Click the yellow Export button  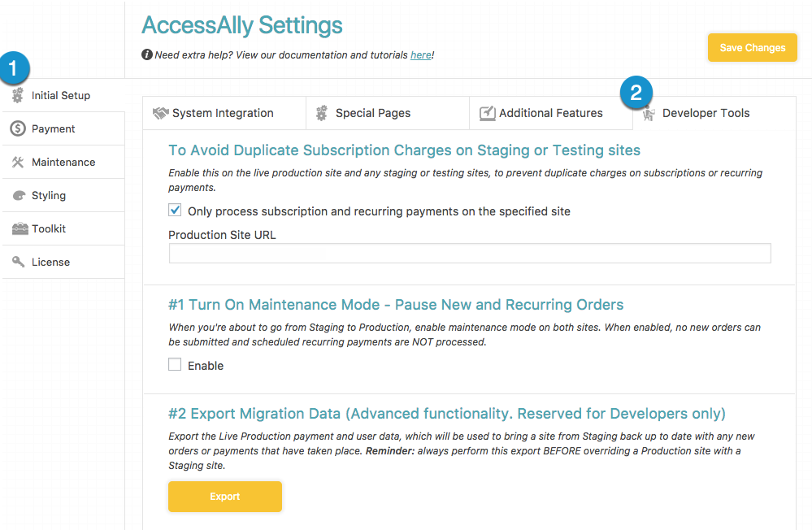pos(225,497)
